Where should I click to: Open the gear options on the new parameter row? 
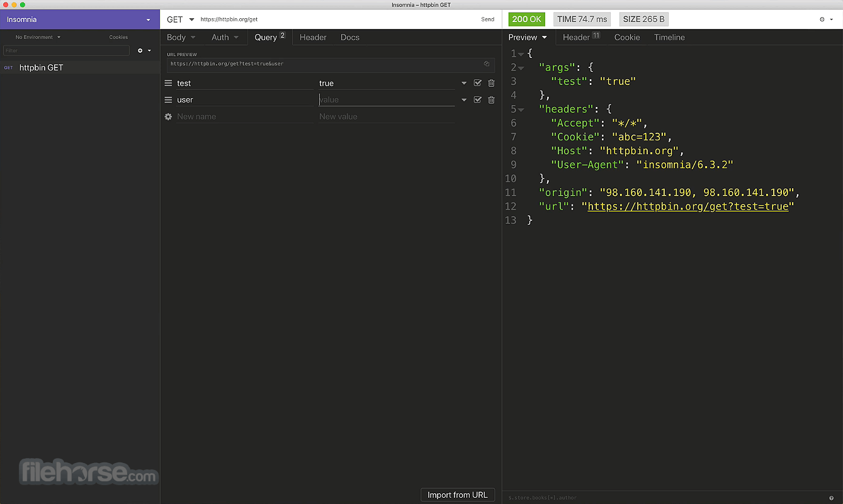(x=168, y=116)
